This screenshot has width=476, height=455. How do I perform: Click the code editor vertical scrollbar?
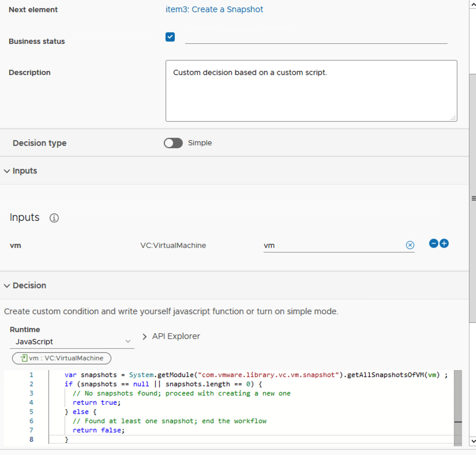click(458, 398)
